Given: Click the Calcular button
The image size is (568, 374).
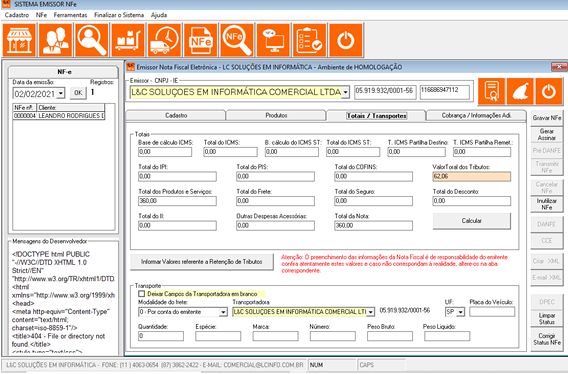Looking at the screenshot, I should point(472,221).
